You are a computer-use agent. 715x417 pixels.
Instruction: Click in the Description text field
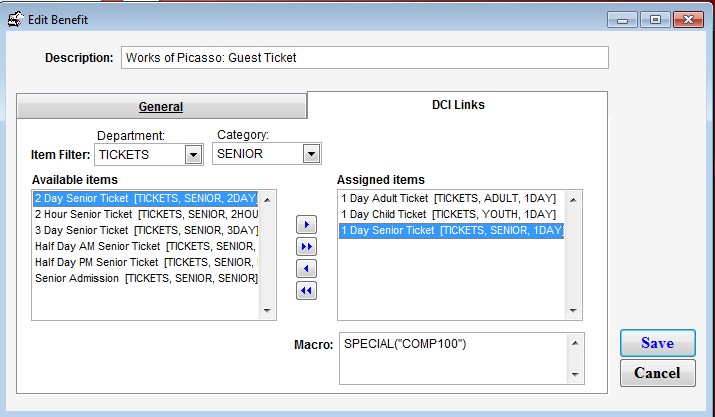(364, 58)
